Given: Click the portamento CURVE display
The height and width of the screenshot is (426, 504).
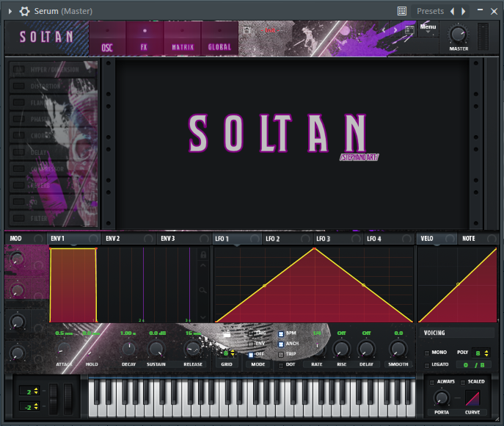Looking at the screenshot, I should tap(472, 398).
